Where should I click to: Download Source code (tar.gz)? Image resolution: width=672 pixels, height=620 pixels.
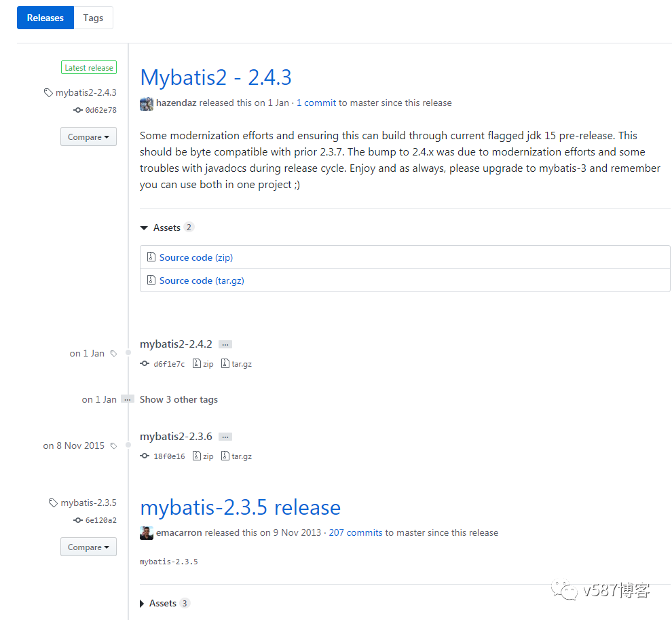tap(202, 280)
